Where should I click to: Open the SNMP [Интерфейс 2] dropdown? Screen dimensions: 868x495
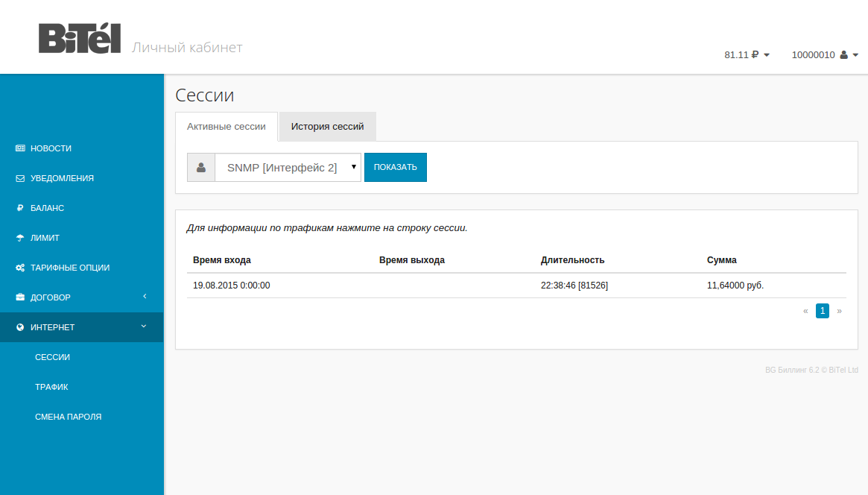tap(288, 168)
